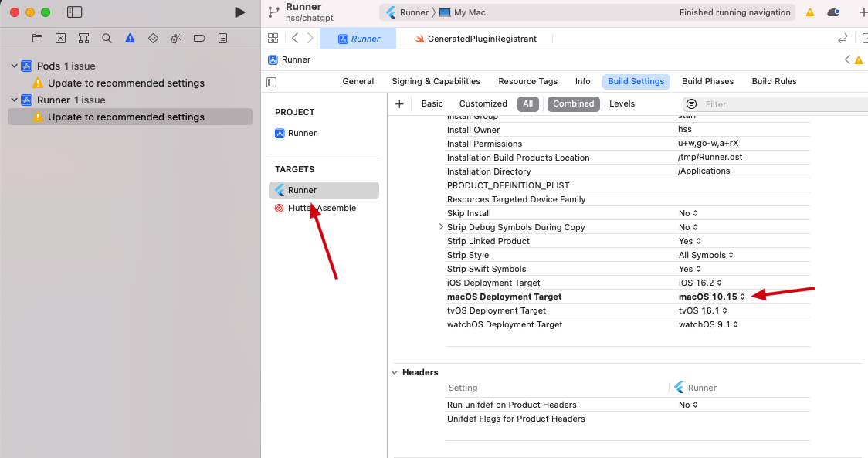Screen dimensions: 868x458
Task: Click the Runner breadcrumb in jump bar
Action: (289, 59)
